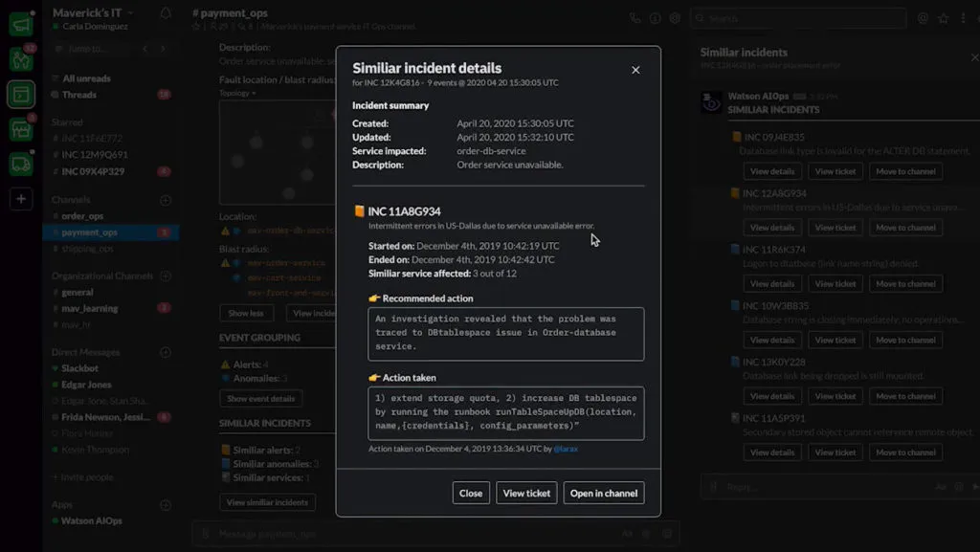
Task: Click Close button in the incident dialog
Action: (471, 493)
